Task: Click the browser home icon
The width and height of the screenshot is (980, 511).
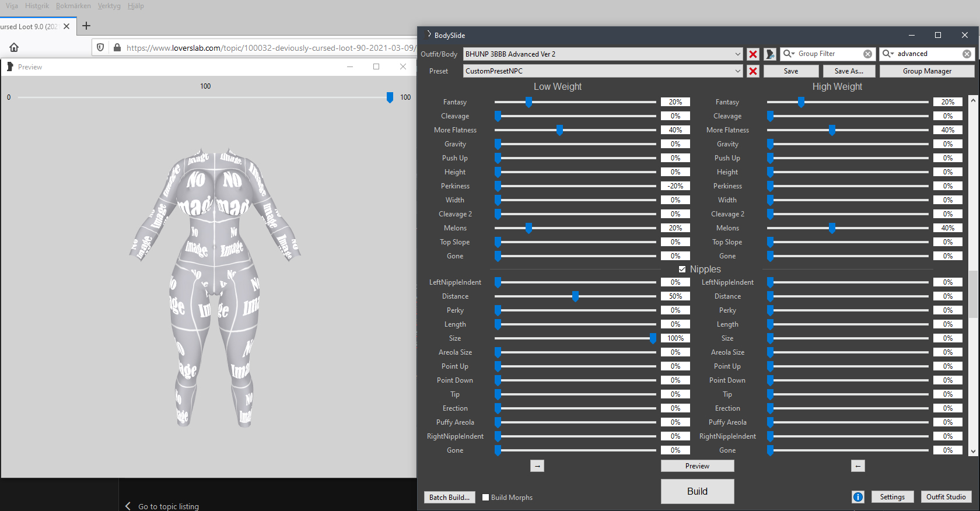Action: pyautogui.click(x=14, y=47)
